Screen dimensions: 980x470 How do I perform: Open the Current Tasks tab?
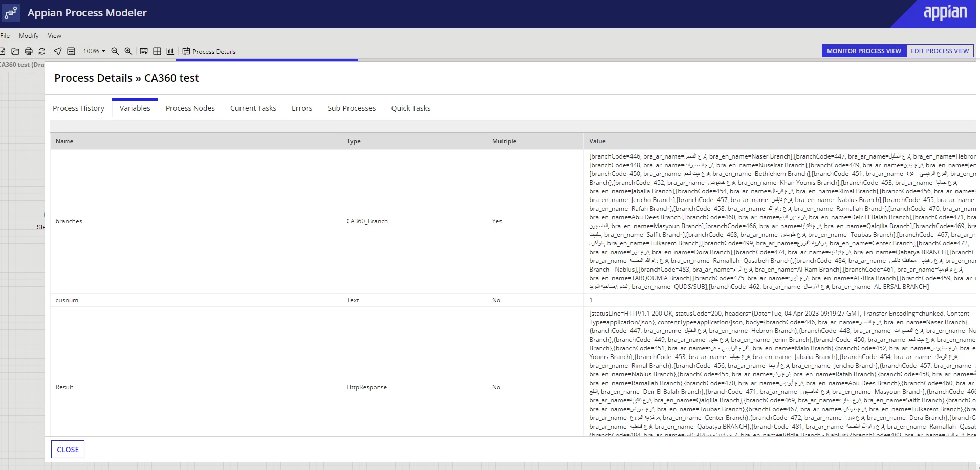coord(253,108)
